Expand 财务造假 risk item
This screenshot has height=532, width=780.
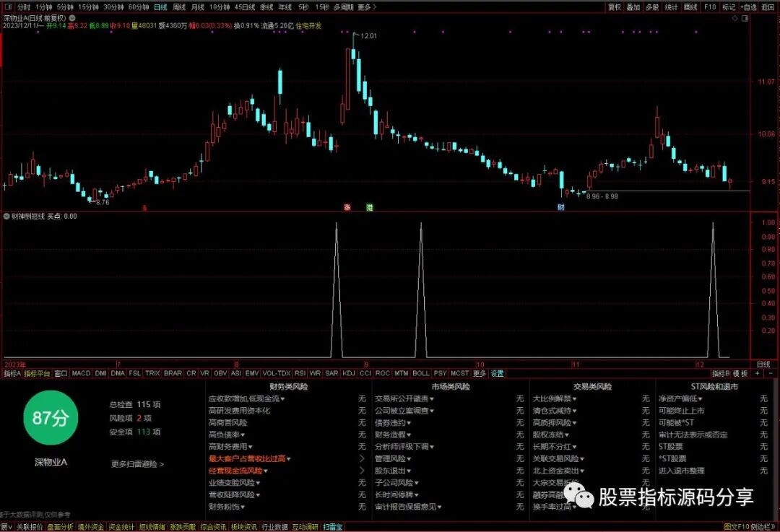point(393,435)
